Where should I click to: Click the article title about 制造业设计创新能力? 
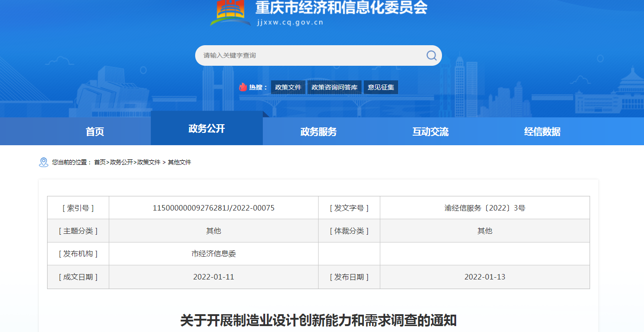click(x=319, y=320)
